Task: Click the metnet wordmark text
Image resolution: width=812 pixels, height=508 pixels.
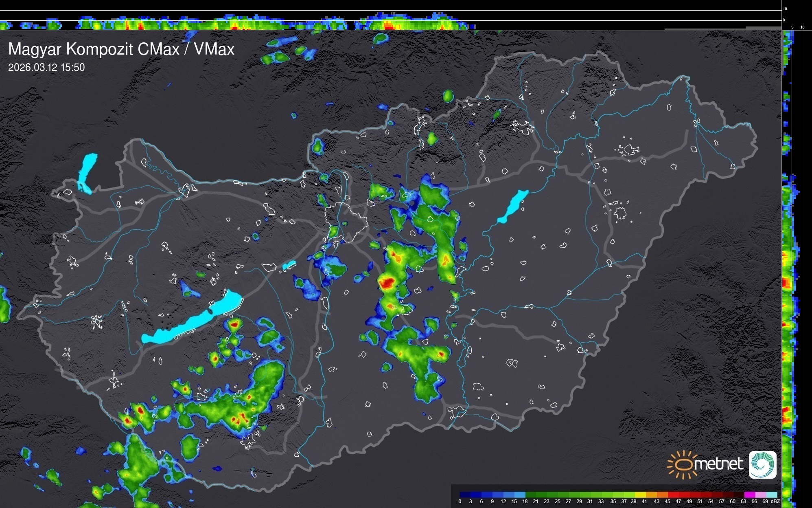Action: click(718, 464)
